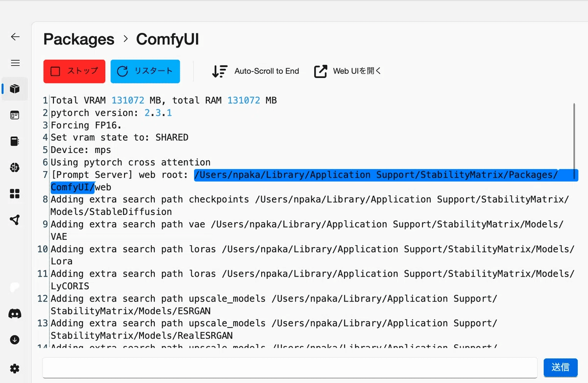The image size is (588, 383).
Task: Open the Model Browser brain icon
Action: point(15,167)
